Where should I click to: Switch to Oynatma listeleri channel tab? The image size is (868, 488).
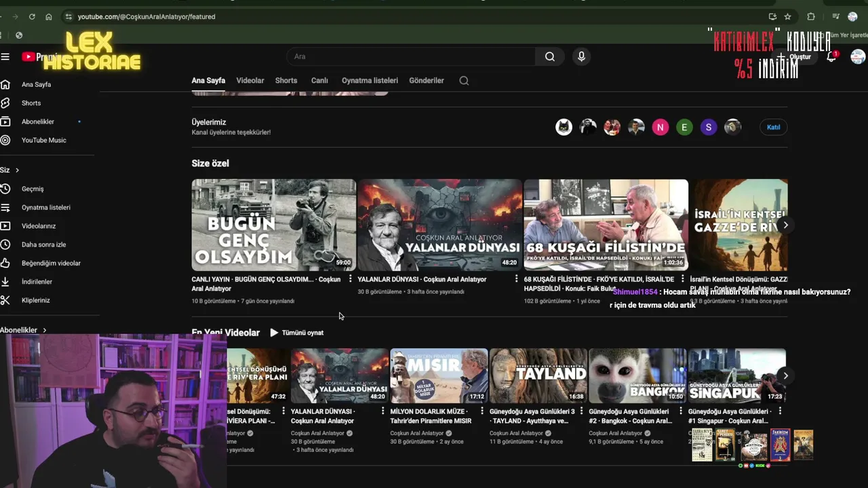370,81
